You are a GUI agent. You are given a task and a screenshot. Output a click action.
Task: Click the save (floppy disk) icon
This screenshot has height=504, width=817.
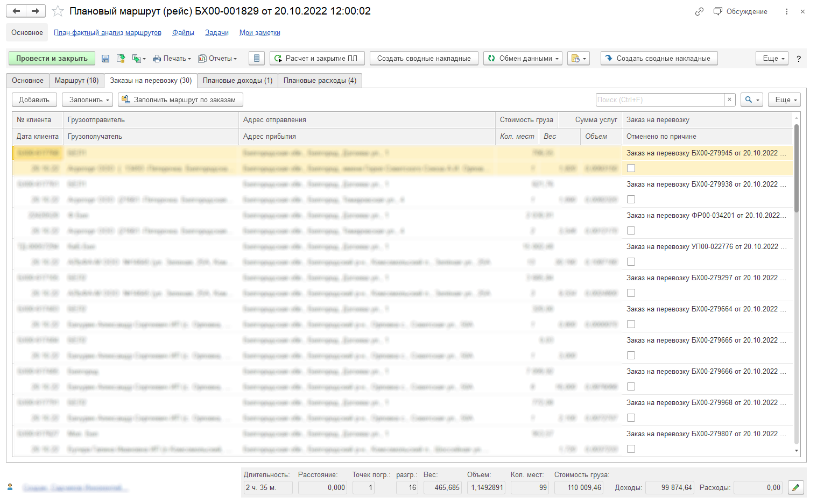[x=105, y=59]
